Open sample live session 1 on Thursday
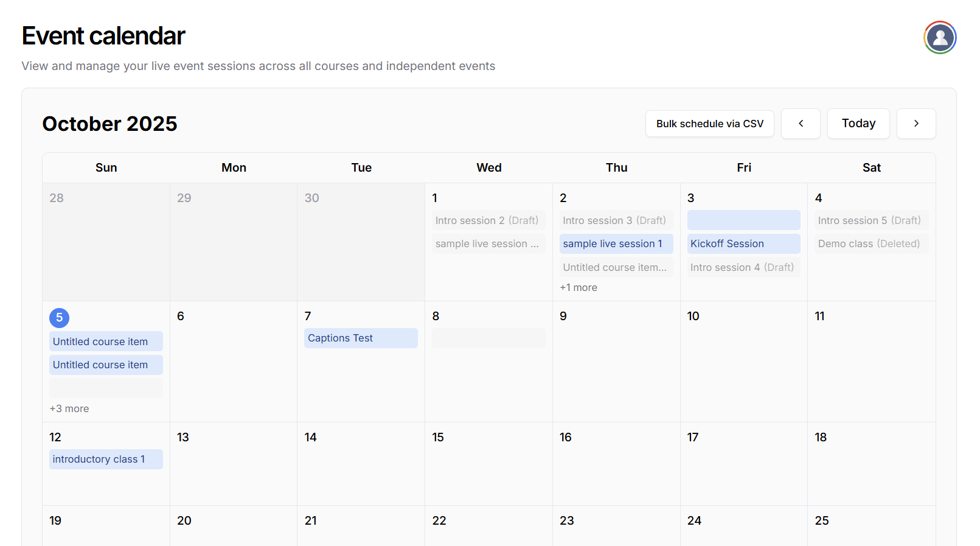The height and width of the screenshot is (546, 980). (x=616, y=243)
